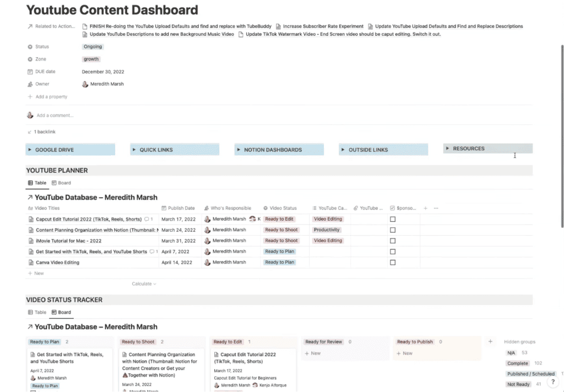Open the table column options ellipsis
Image resolution: width=564 pixels, height=392 pixels.
click(436, 208)
